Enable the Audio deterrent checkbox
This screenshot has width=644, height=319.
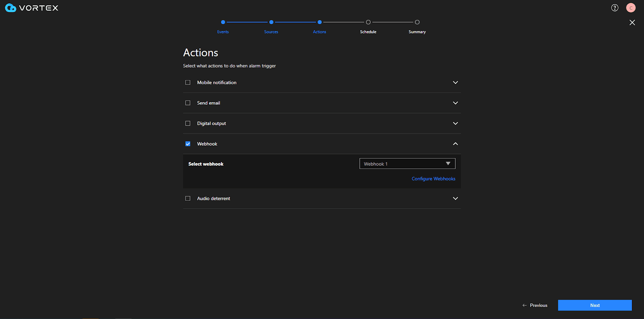click(x=188, y=199)
